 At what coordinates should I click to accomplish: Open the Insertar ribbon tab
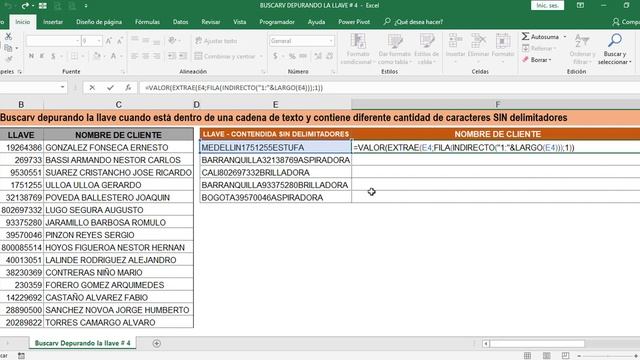pyautogui.click(x=53, y=22)
